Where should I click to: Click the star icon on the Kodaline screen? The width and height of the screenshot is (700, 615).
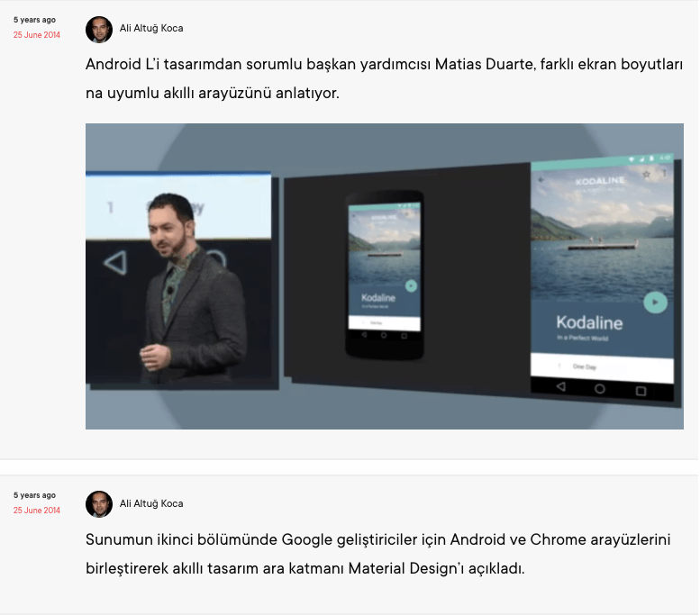coord(646,173)
